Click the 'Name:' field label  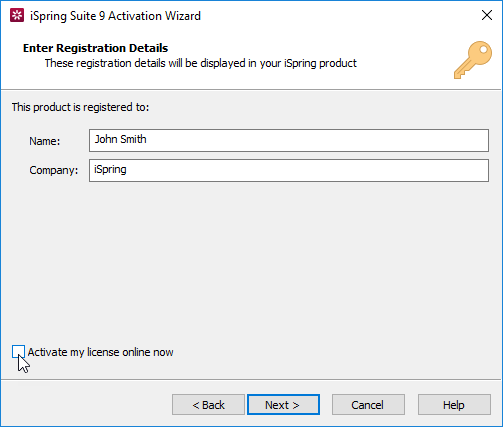click(45, 141)
